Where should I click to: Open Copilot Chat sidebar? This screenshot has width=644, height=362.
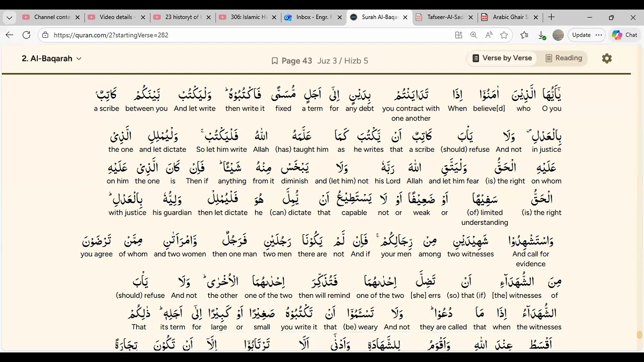coord(624,35)
